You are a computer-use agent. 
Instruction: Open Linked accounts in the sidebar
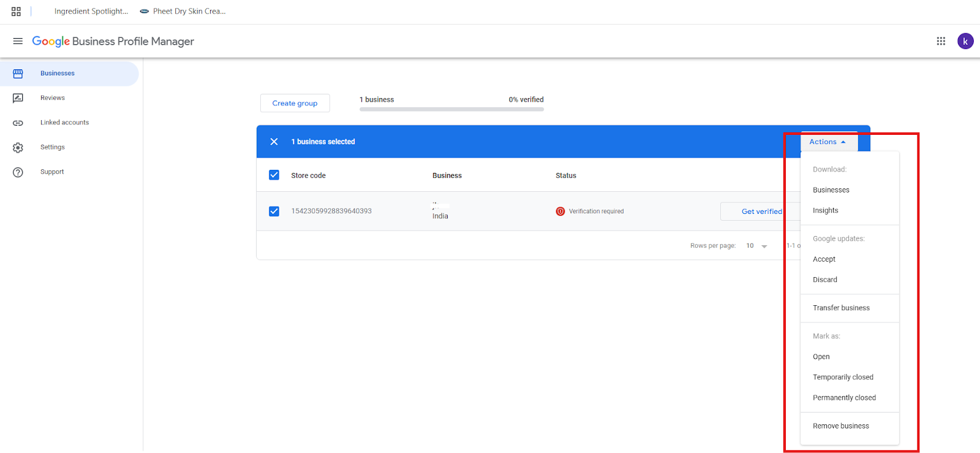click(65, 123)
